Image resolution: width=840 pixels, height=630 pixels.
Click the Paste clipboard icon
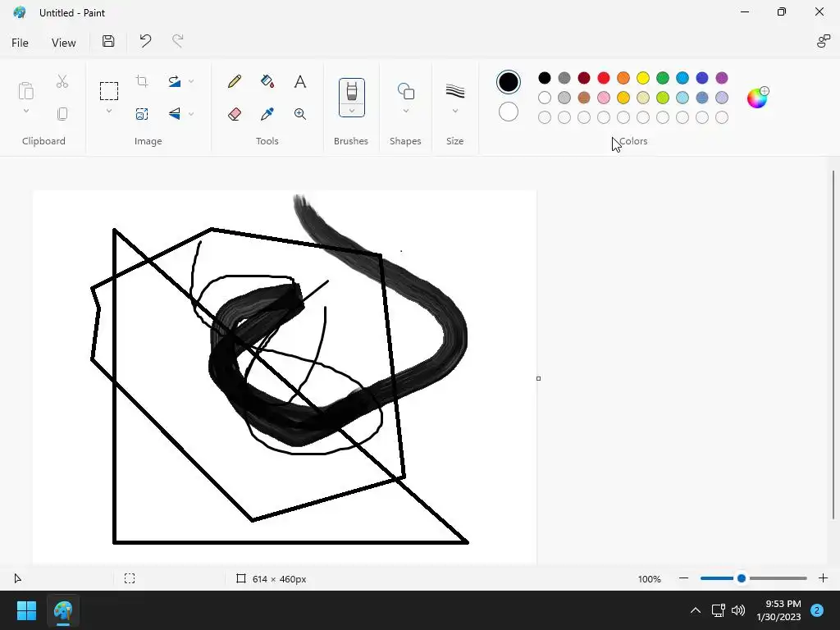coord(25,91)
